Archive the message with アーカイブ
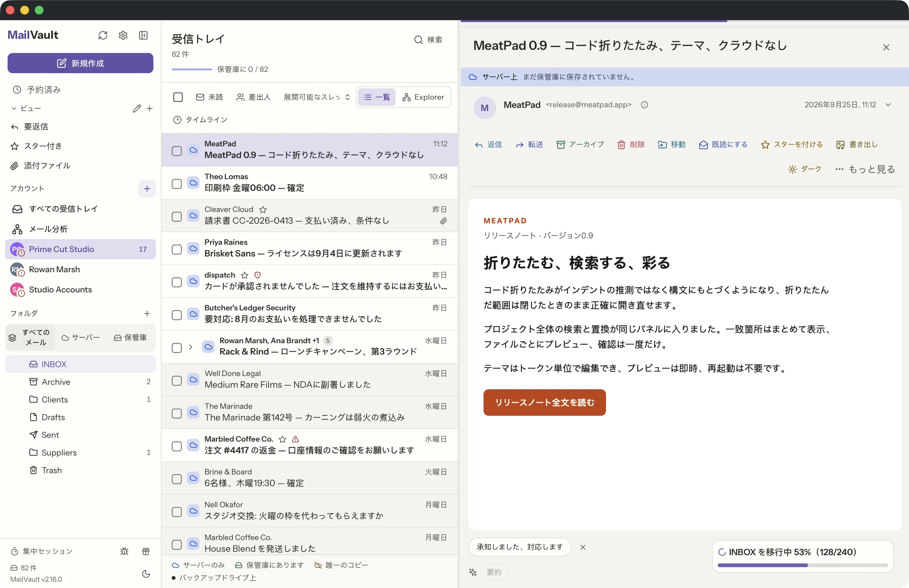This screenshot has height=588, width=909. click(x=580, y=145)
